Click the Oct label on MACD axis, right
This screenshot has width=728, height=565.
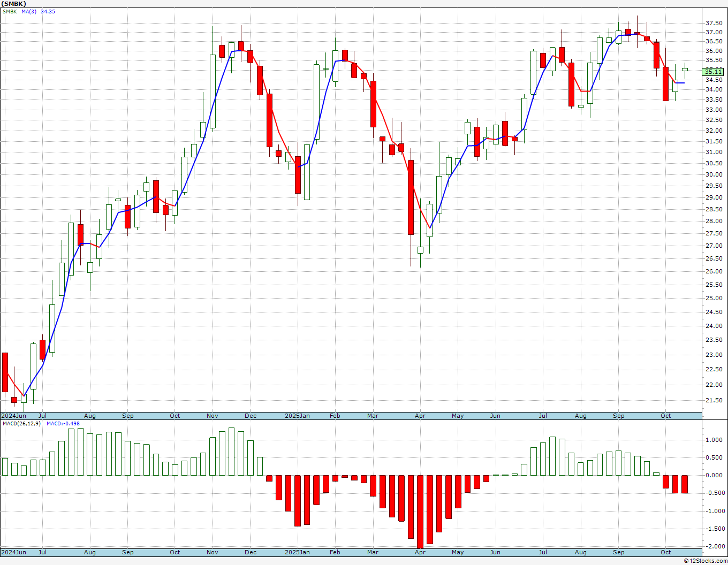(x=666, y=552)
